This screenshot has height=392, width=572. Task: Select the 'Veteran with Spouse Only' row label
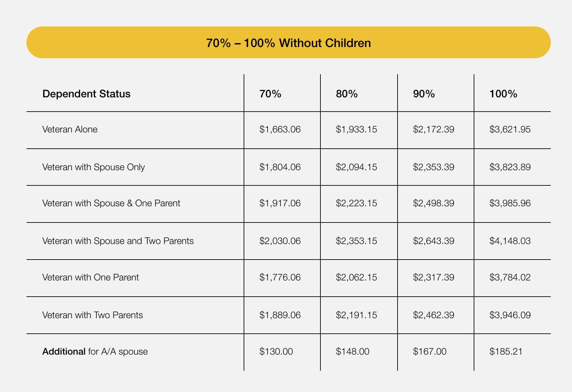pos(94,167)
